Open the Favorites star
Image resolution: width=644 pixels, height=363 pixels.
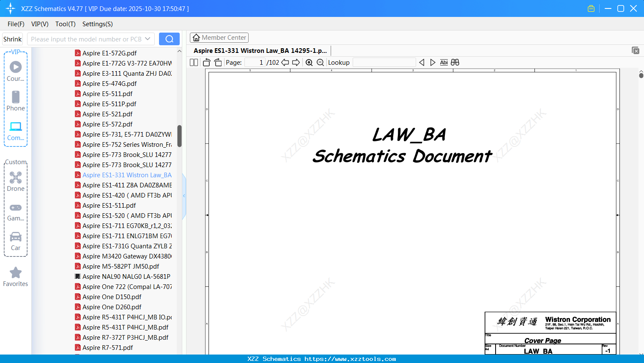pyautogui.click(x=16, y=277)
